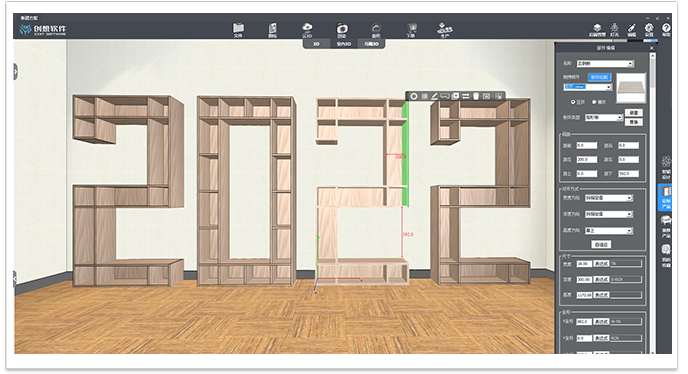Expand the name dropdown at top of edit panel
The image size is (688, 374).
point(606,64)
